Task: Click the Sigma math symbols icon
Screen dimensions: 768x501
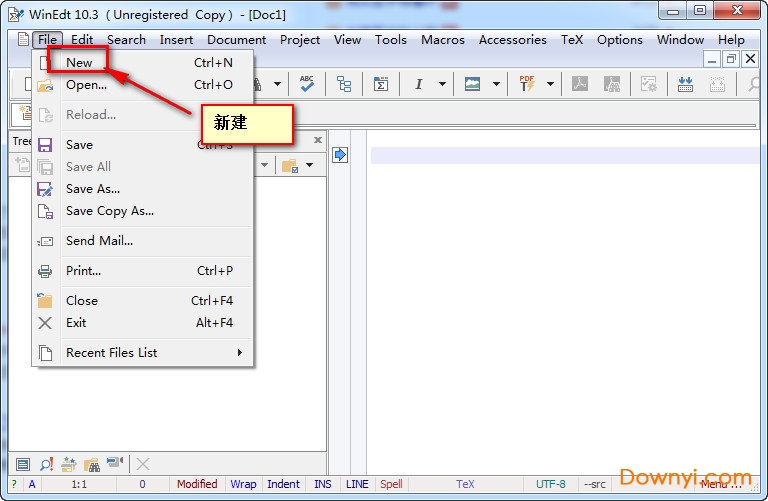Action: [x=381, y=84]
